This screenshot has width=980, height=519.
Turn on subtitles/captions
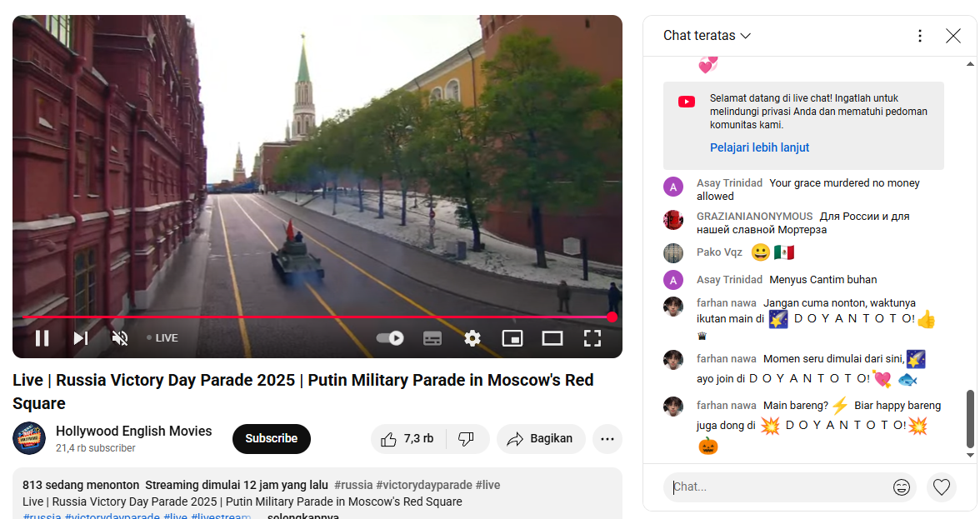(x=432, y=338)
